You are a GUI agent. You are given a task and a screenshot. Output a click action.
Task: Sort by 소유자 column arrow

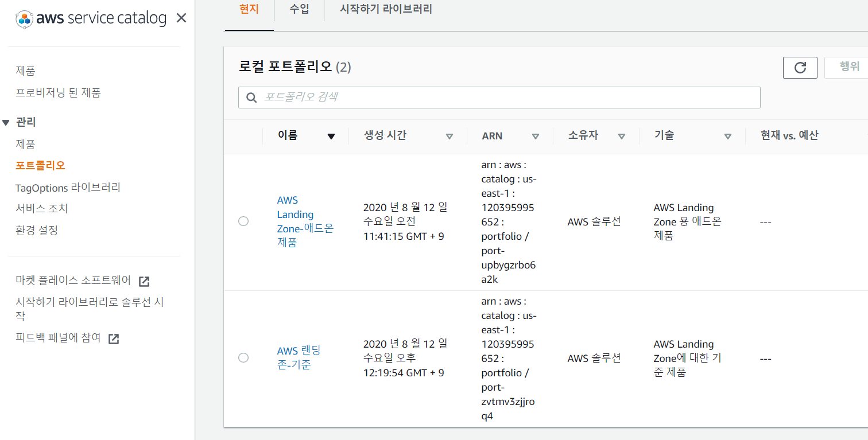pos(622,137)
